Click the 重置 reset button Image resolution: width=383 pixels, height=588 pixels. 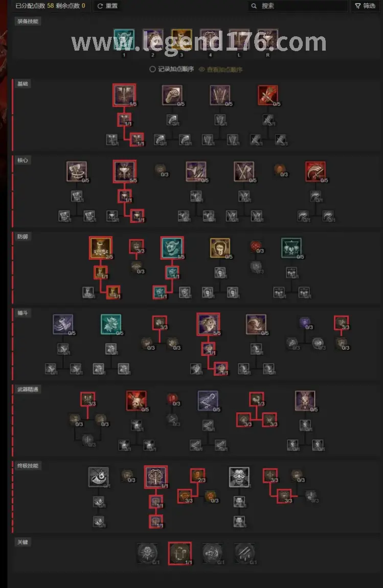point(107,6)
